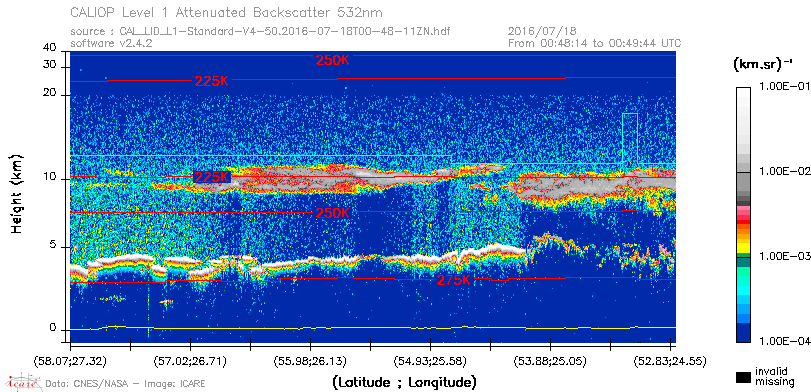811x392 pixels.
Task: Click the black invalid/missing legend swatch
Action: click(743, 378)
